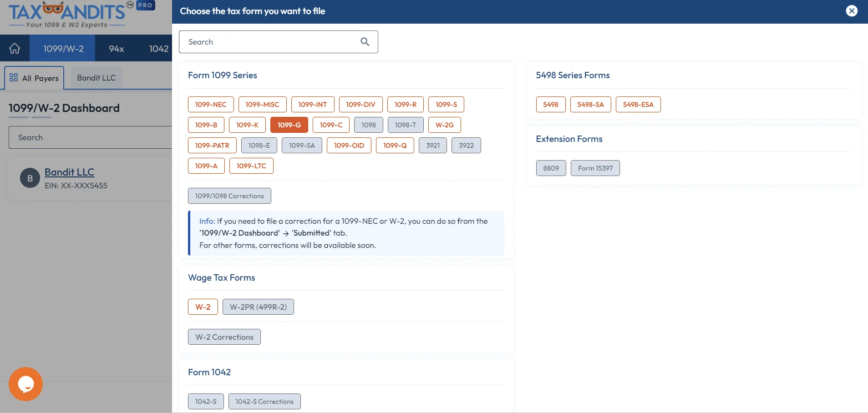
Task: Open the home icon in navigation bar
Action: tap(15, 48)
